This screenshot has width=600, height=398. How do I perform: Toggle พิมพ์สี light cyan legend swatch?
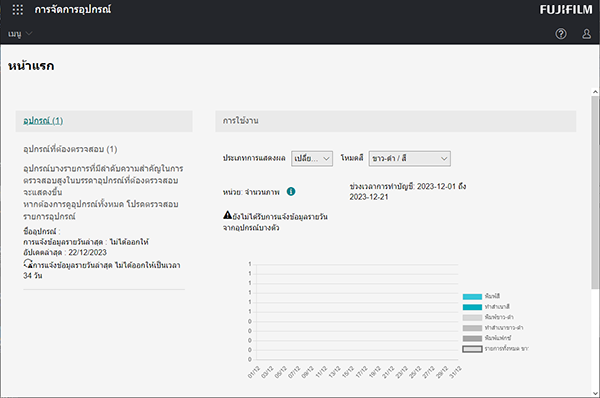click(x=472, y=297)
